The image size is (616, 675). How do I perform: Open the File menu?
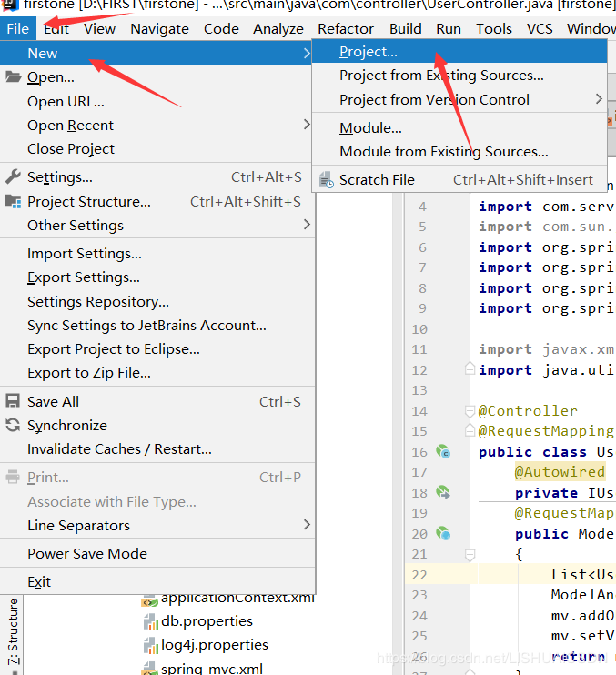tap(17, 29)
